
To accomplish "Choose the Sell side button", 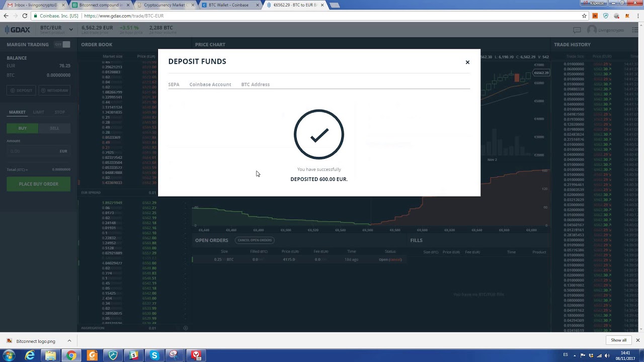I will (x=54, y=128).
